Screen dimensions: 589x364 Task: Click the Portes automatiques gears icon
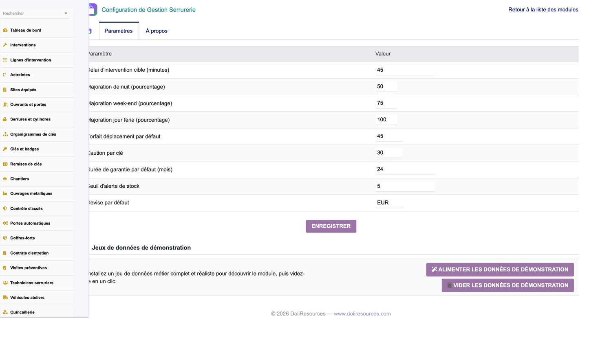5,223
